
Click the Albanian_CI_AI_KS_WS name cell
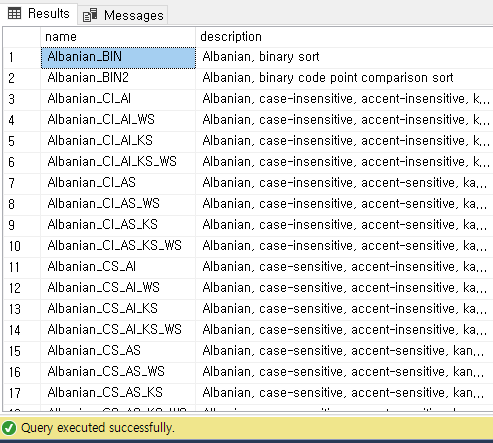[x=118, y=162]
